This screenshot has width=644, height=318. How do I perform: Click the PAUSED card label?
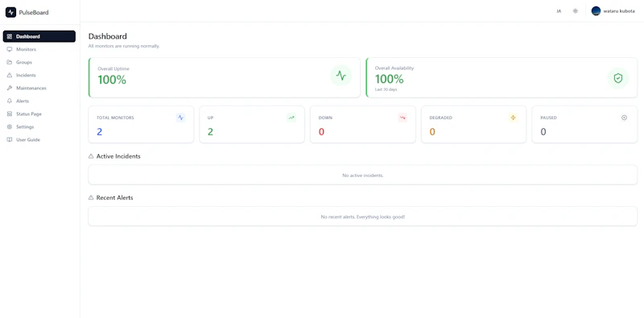pos(548,118)
